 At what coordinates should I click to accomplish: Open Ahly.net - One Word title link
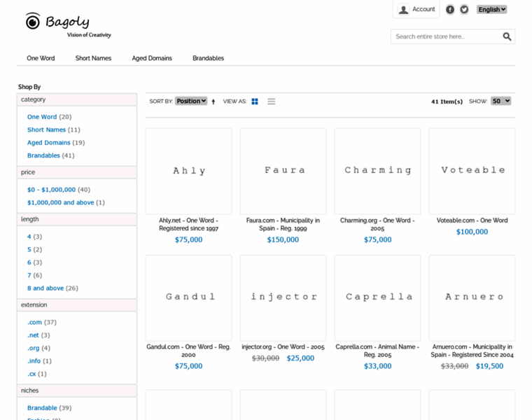pos(188,224)
